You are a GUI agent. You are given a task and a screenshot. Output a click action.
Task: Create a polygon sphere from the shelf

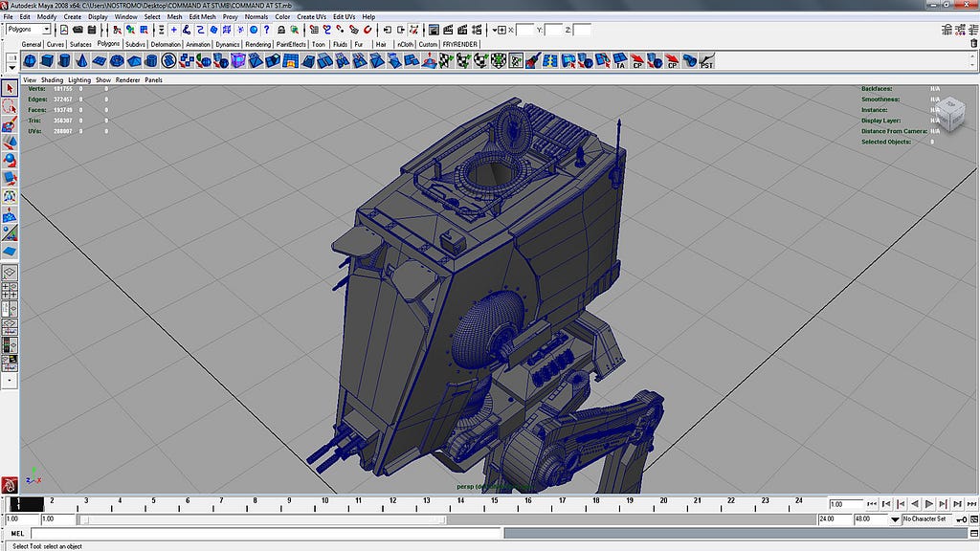30,60
